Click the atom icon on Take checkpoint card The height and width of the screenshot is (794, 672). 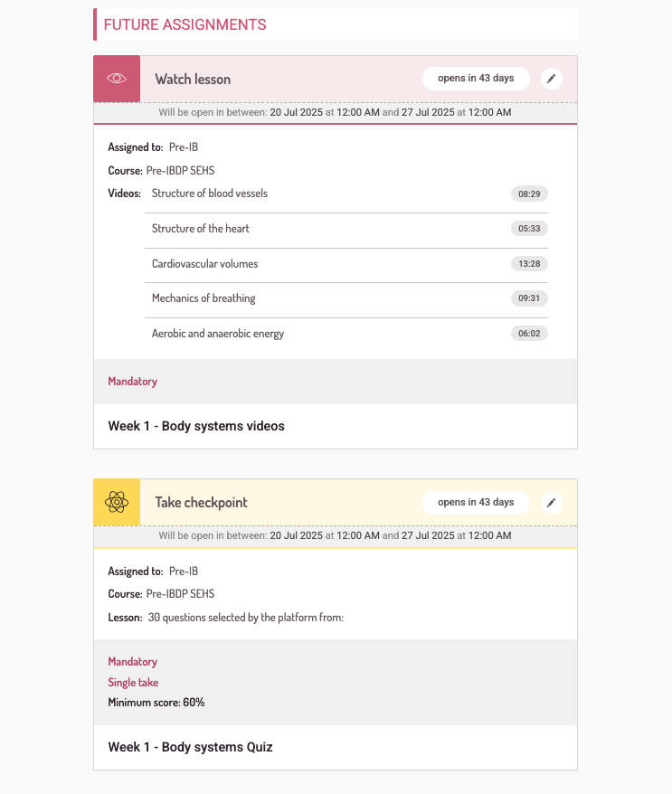coord(117,502)
